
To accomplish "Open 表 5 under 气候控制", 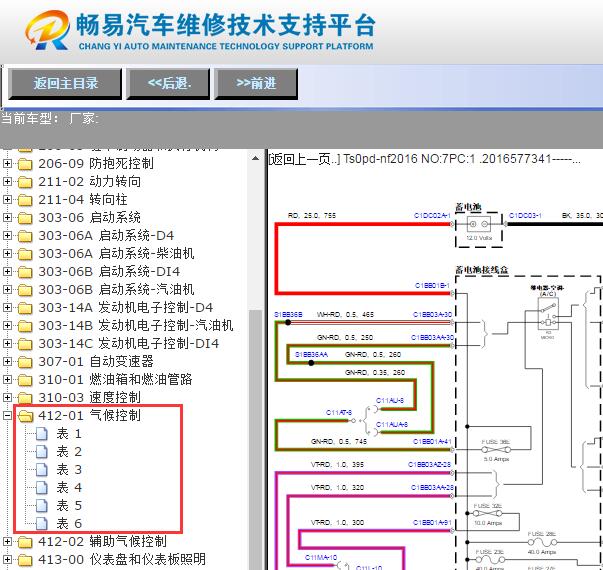I will coord(69,506).
